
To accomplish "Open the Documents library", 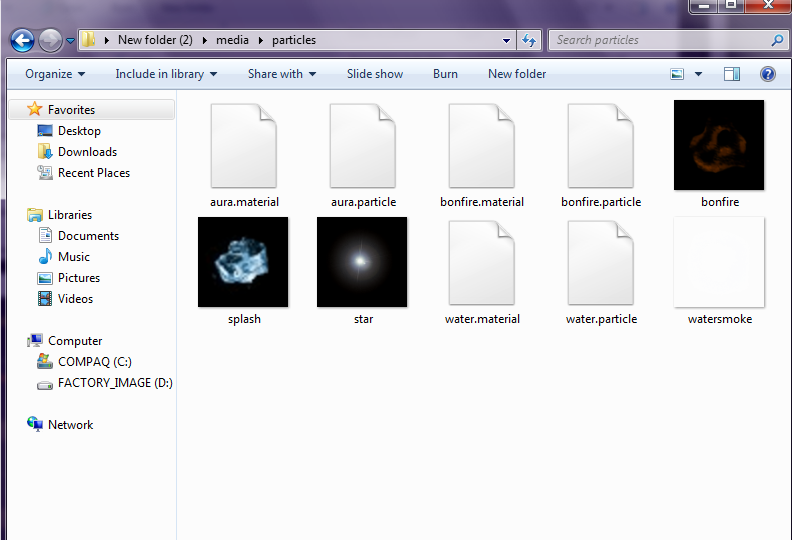I will pos(88,236).
